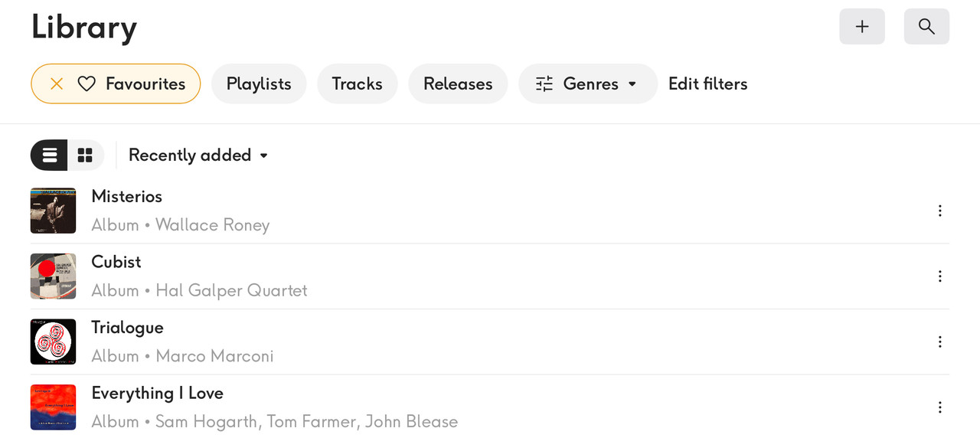
Task: Select the Playlists filter
Action: (259, 83)
